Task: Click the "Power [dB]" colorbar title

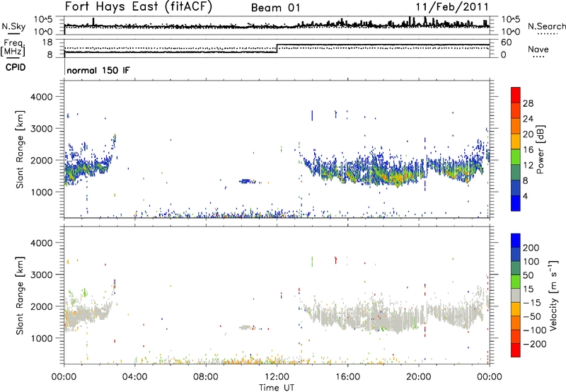Action: 540,149
